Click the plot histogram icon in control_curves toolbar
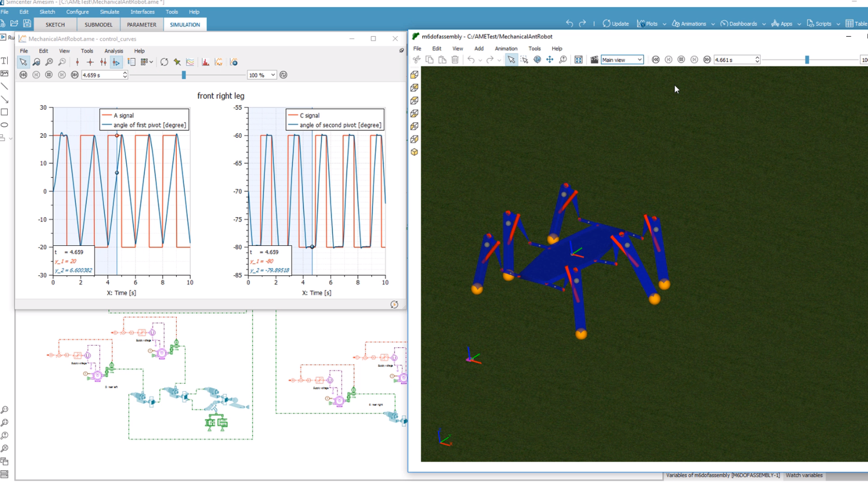Screen dimensions: 868x488 [206, 62]
